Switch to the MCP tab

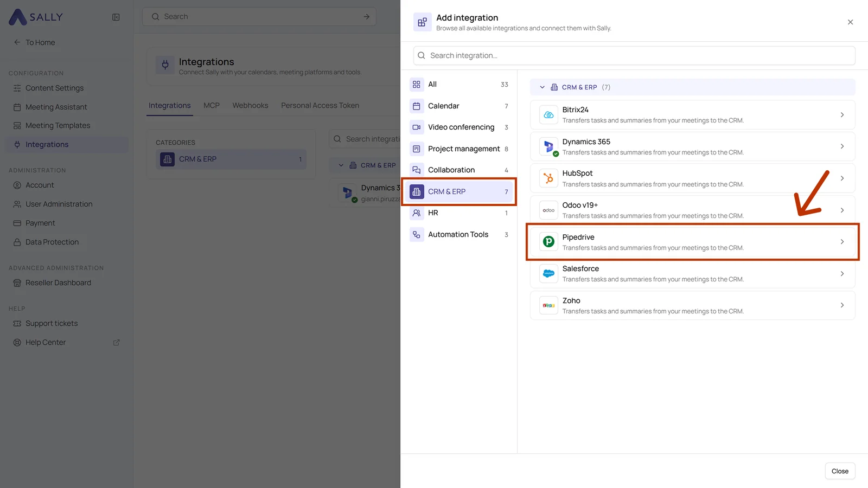click(x=212, y=105)
